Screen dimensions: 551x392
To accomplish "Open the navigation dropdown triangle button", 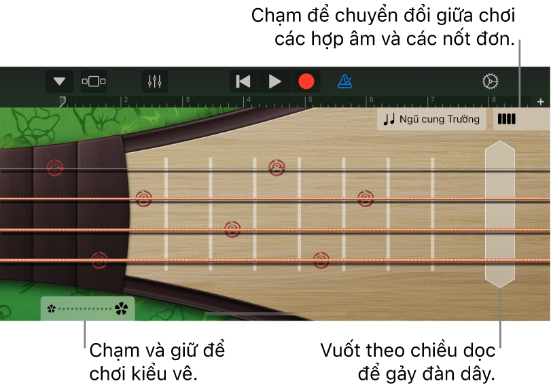I will 59,82.
